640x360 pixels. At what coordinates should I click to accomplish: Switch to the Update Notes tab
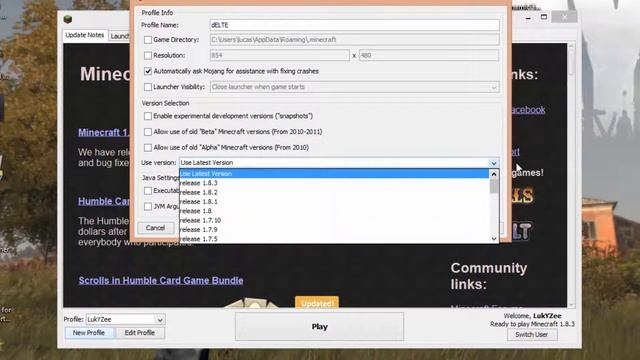click(85, 35)
